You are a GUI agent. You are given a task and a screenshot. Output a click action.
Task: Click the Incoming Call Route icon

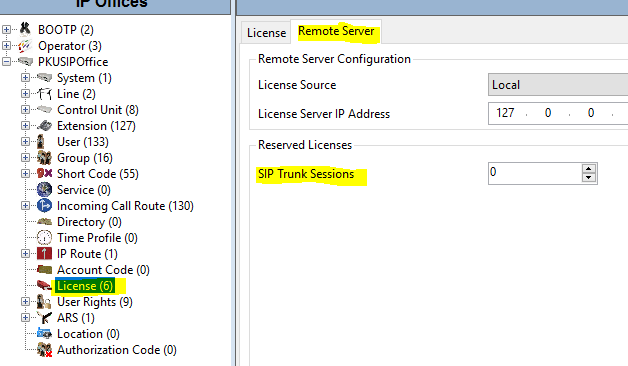[44, 206]
